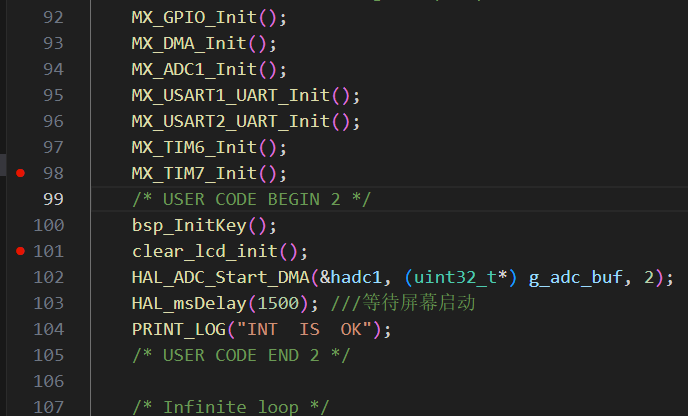The height and width of the screenshot is (416, 688).
Task: Click the PRINT_LOG macro name
Action: 179,329
